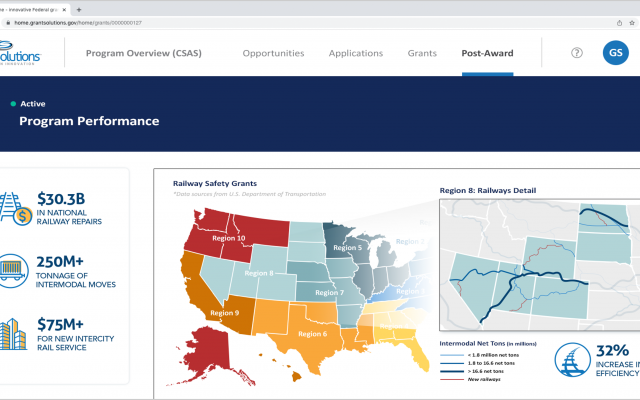The height and width of the screenshot is (400, 640).
Task: Click the help question mark icon
Action: click(576, 53)
